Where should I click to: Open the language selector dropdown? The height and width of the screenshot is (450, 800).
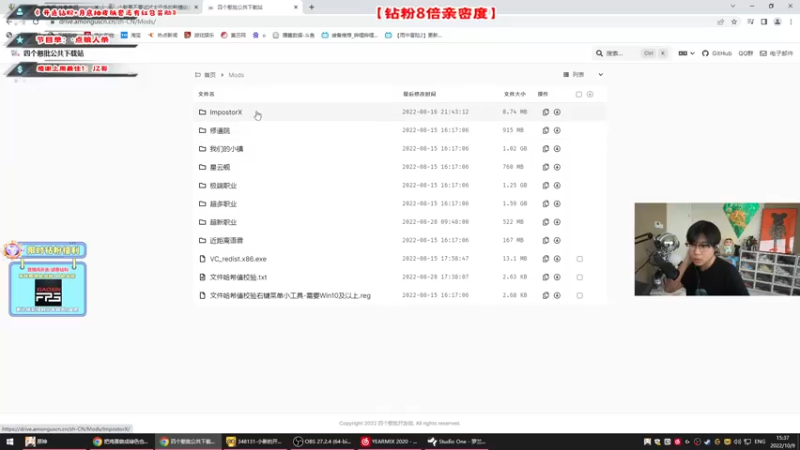[686, 54]
